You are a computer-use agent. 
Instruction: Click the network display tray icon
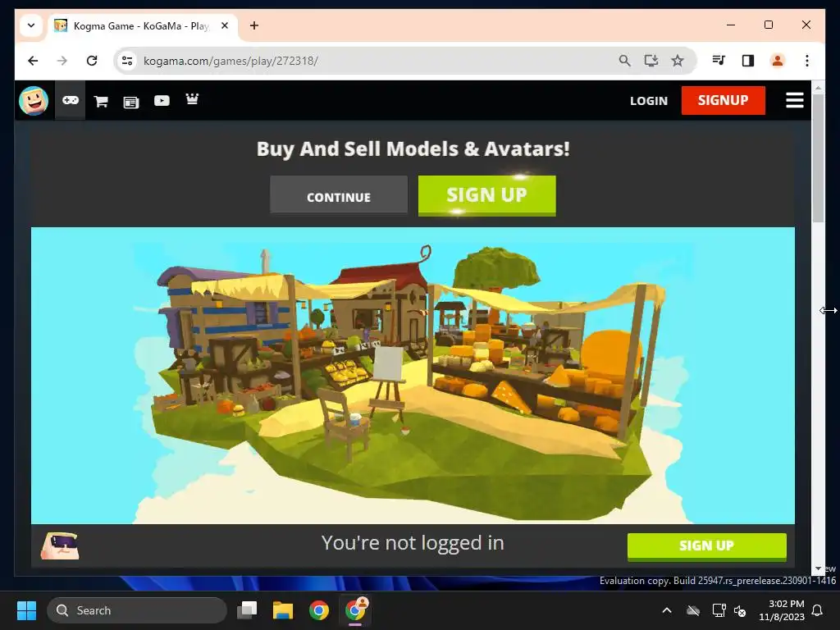(719, 610)
